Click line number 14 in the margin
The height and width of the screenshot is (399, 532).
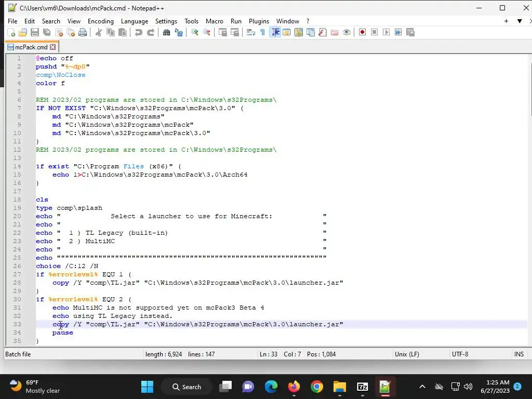point(17,166)
